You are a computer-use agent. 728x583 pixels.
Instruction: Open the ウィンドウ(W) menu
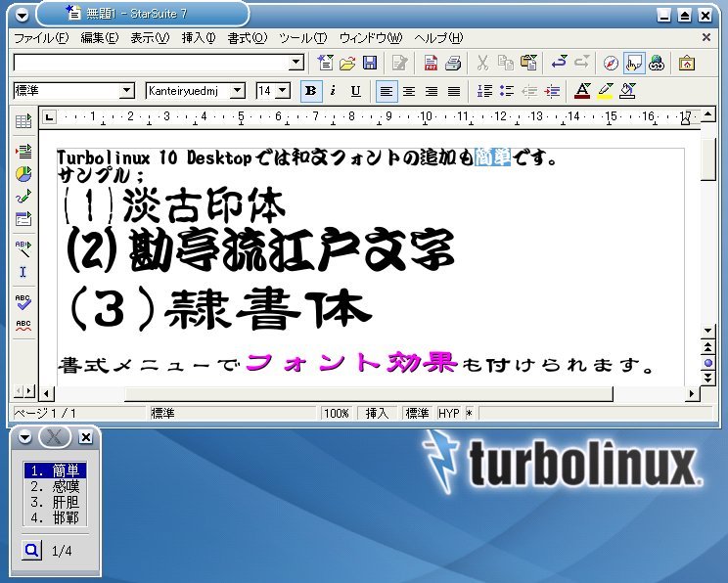(x=371, y=38)
